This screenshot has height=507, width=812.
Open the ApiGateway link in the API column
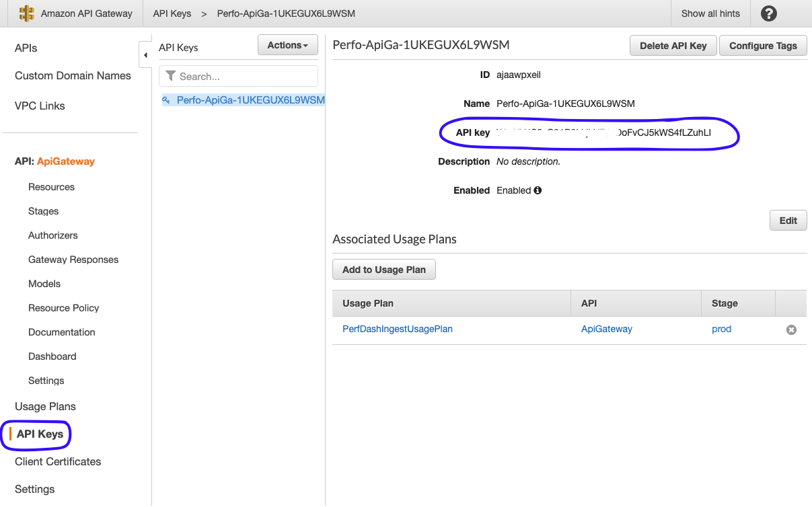click(x=607, y=329)
